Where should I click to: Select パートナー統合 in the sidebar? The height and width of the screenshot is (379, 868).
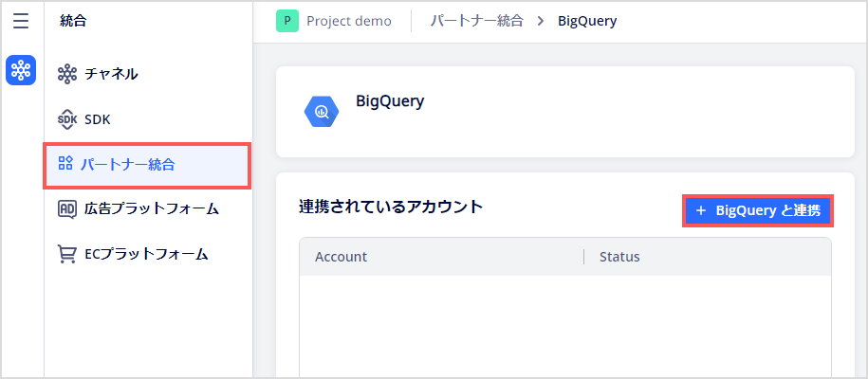click(147, 166)
